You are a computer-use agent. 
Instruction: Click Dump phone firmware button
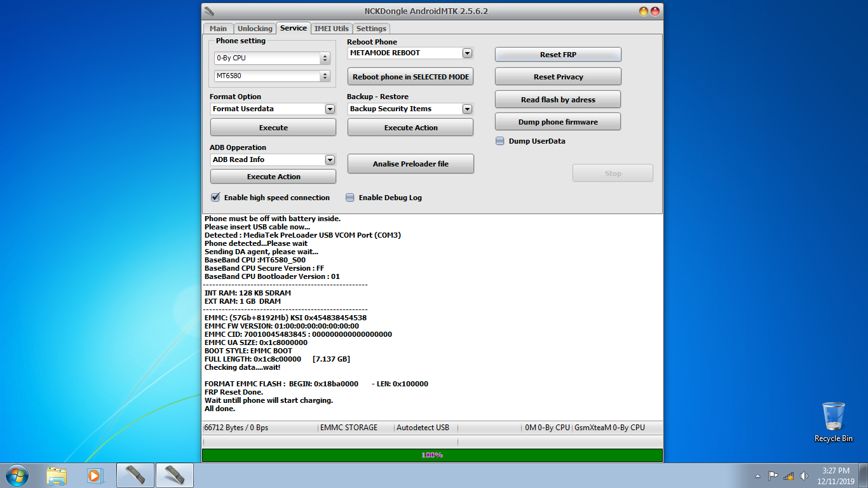click(558, 122)
